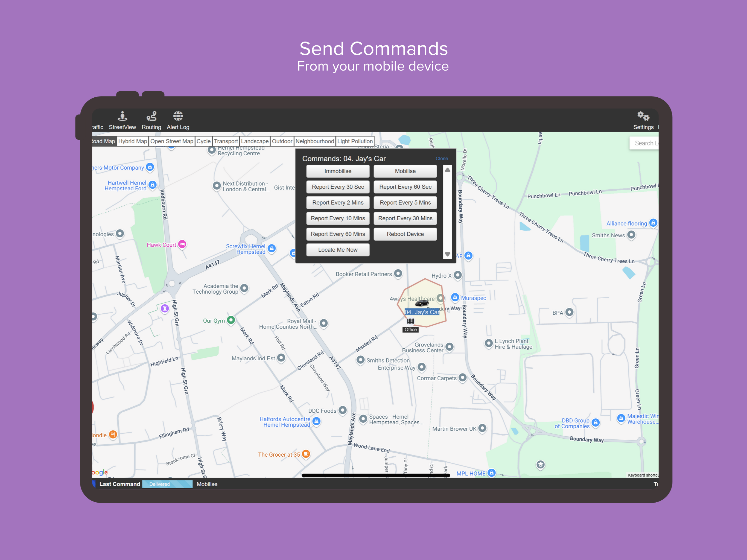Send the Immobilise command

point(338,171)
